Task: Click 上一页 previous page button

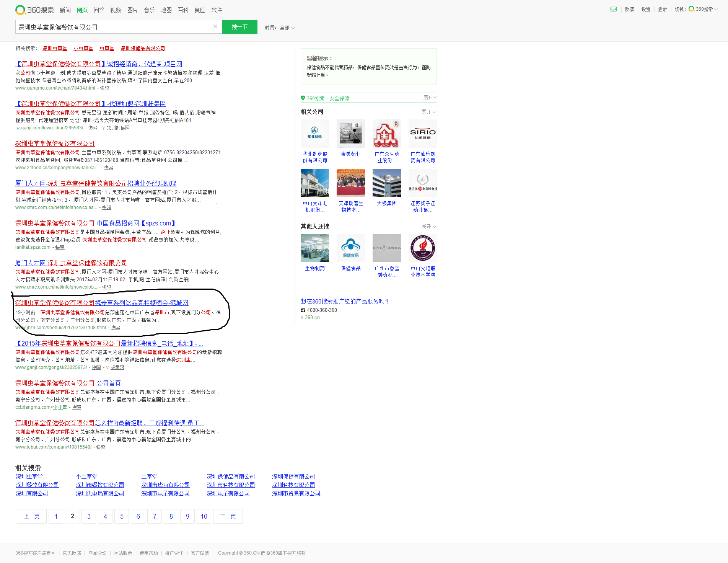Action: pos(32,516)
